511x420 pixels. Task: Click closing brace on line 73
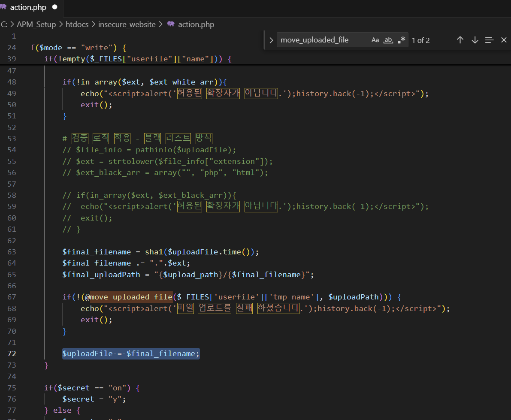pyautogui.click(x=46, y=365)
